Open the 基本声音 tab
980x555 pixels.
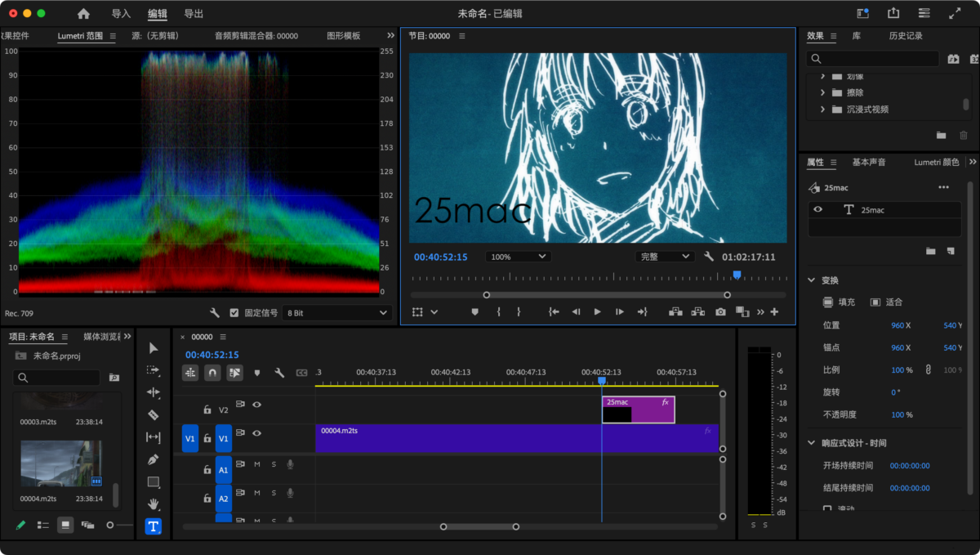point(869,163)
